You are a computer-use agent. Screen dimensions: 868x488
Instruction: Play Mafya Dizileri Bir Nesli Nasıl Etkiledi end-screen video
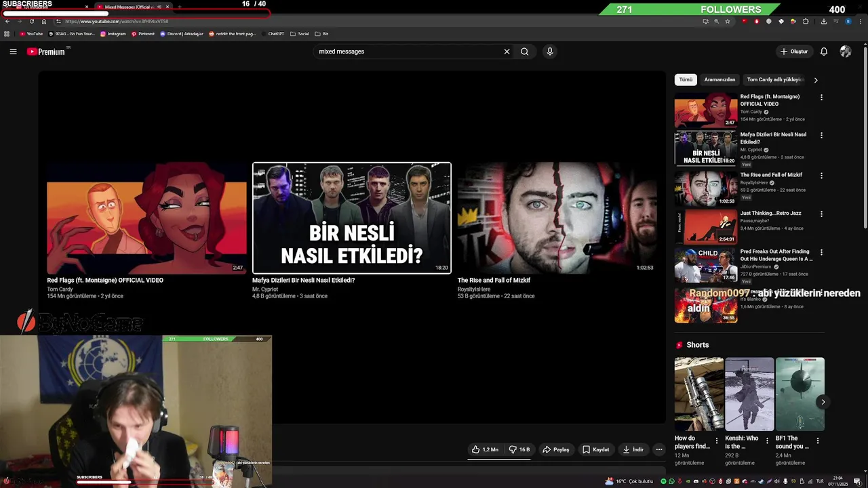pos(351,218)
